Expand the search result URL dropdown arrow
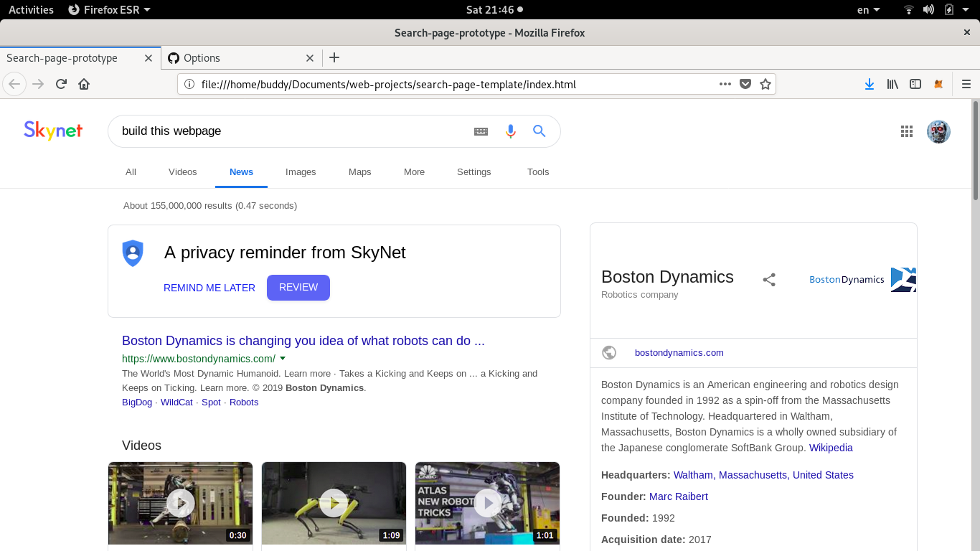Viewport: 980px width, 551px height. (x=283, y=359)
